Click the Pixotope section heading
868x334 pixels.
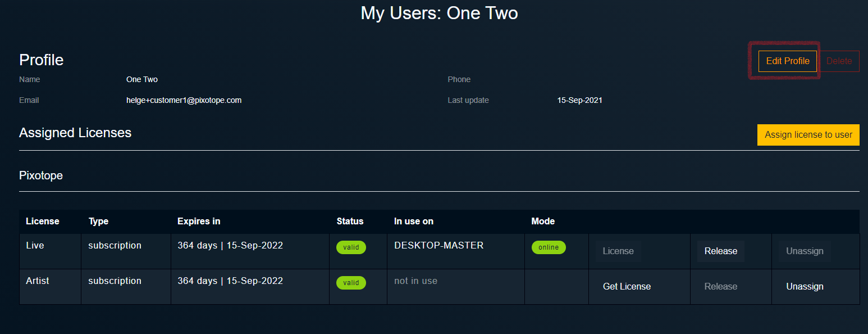tap(41, 175)
